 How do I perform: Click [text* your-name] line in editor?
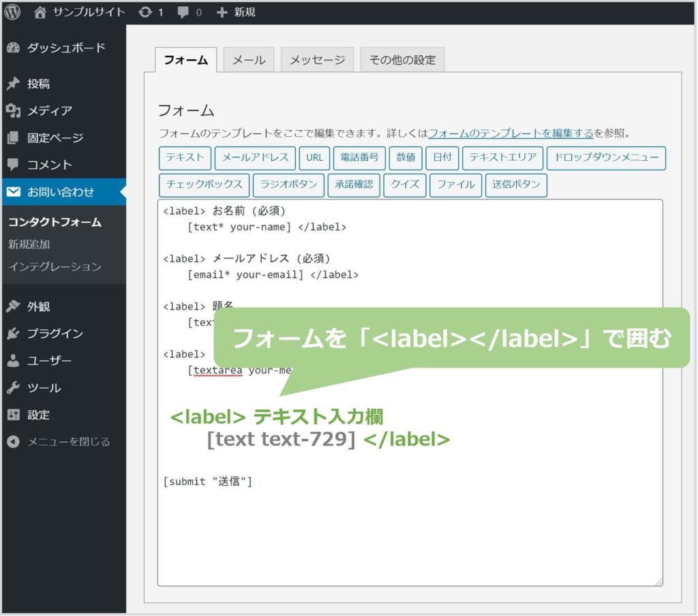click(x=267, y=226)
